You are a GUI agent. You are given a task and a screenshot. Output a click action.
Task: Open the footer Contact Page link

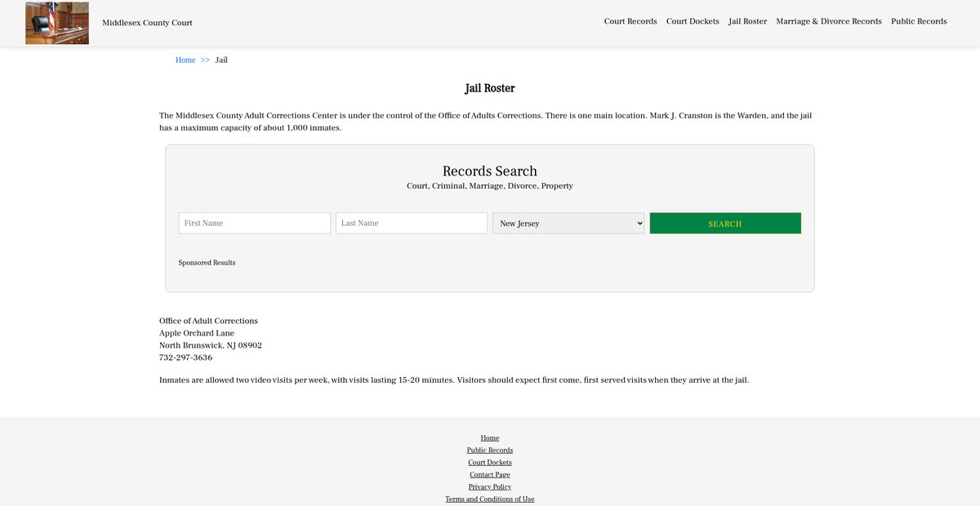pos(490,475)
